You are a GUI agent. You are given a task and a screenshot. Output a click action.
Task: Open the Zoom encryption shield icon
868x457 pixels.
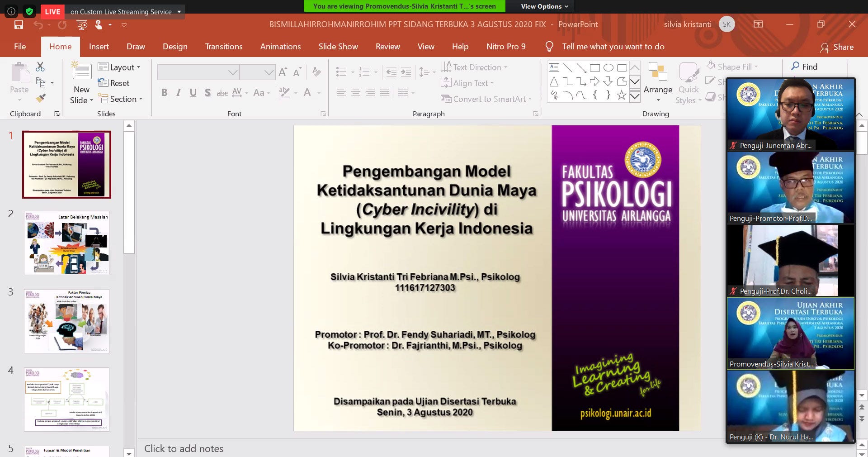pyautogui.click(x=29, y=11)
